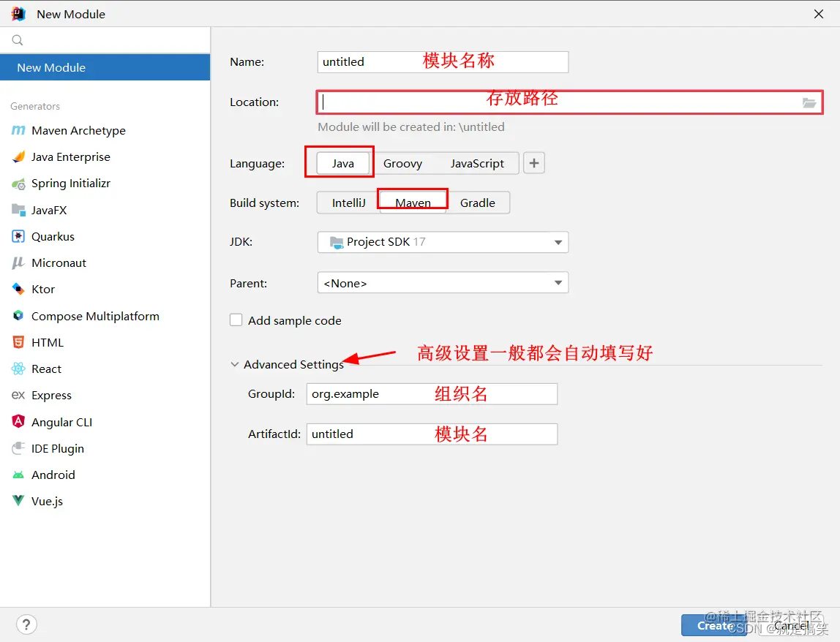The image size is (840, 642).
Task: Click the Express generator icon
Action: [18, 395]
